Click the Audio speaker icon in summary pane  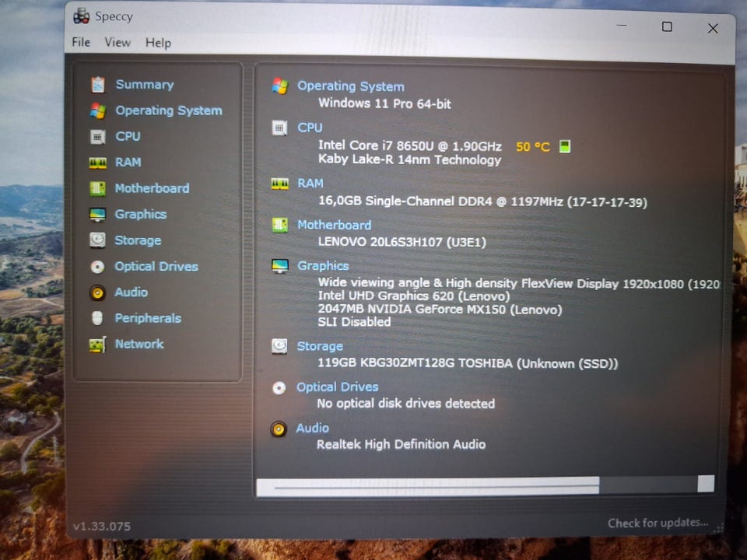(x=279, y=429)
